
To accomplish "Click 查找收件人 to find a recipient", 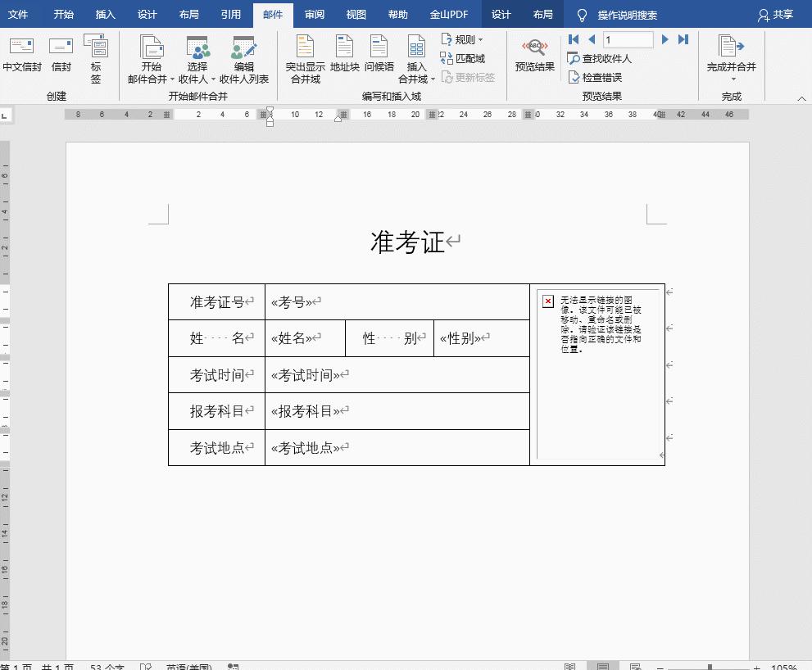I will coord(600,58).
